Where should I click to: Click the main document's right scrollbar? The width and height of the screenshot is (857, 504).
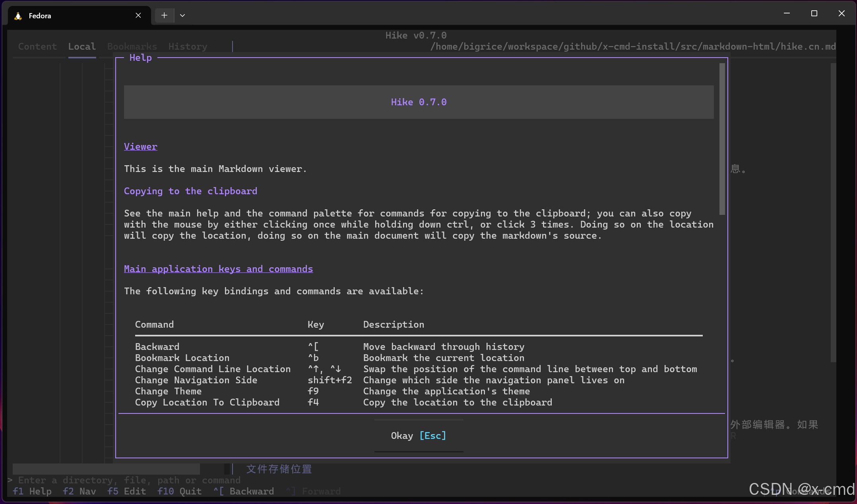(833, 212)
